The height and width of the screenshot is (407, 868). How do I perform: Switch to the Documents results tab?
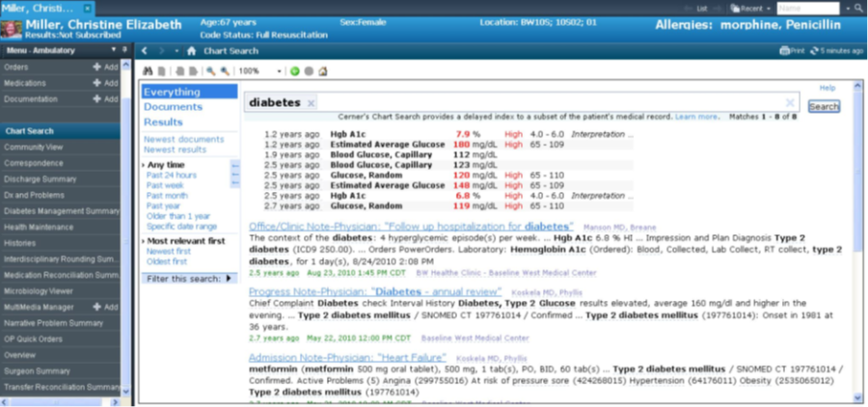click(173, 107)
